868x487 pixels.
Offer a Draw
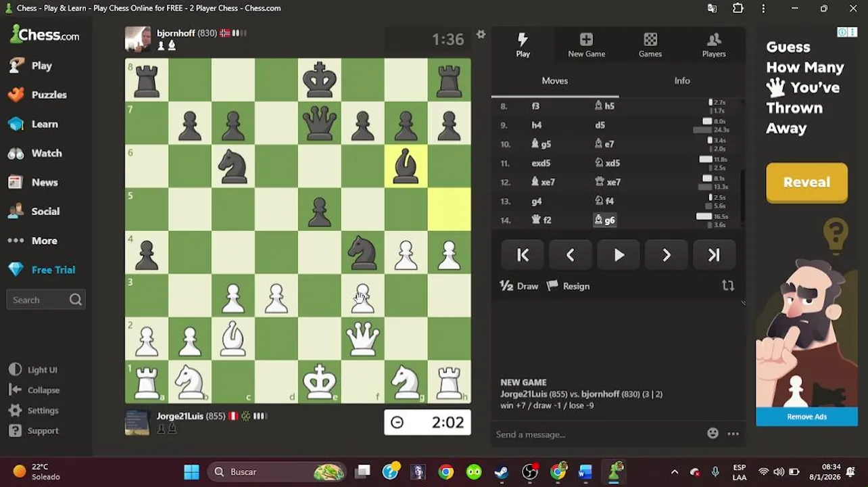pyautogui.click(x=519, y=286)
